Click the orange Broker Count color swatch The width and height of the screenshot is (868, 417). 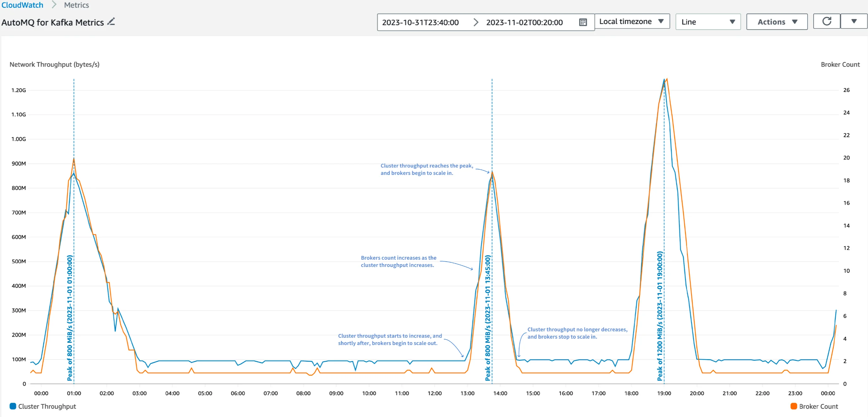point(793,406)
